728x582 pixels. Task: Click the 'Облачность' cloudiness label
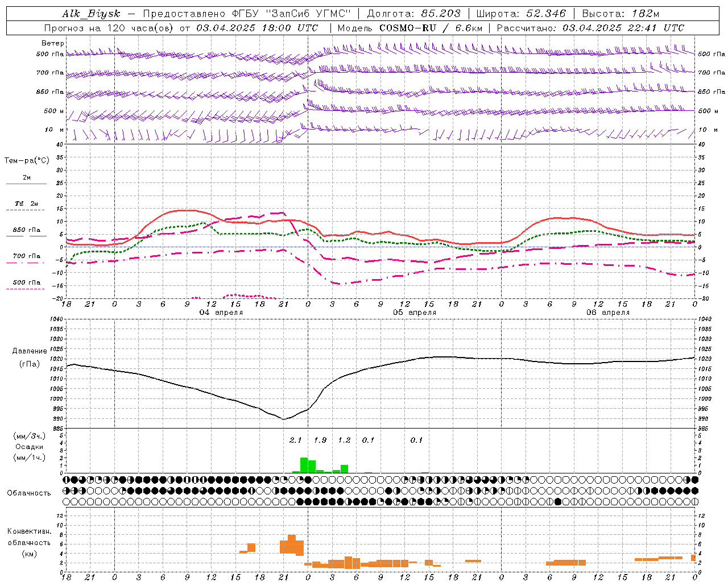point(29,493)
